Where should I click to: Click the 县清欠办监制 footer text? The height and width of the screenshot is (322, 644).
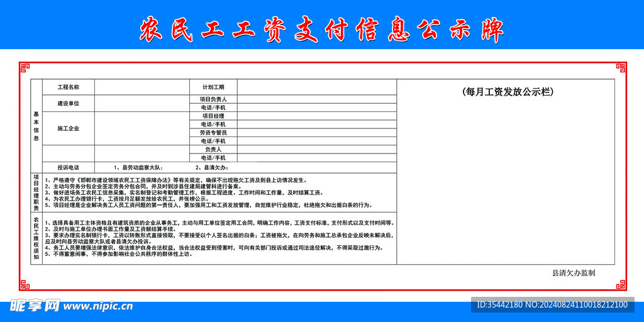pos(574,273)
